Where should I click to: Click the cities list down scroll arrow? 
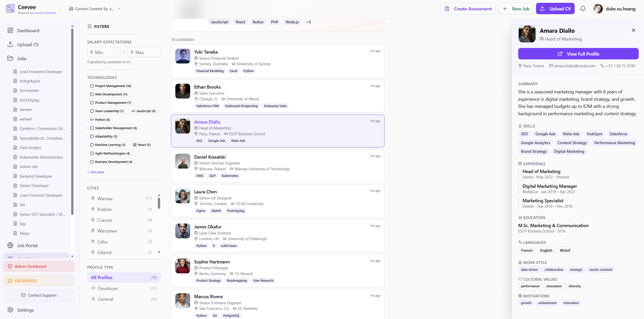(x=159, y=252)
